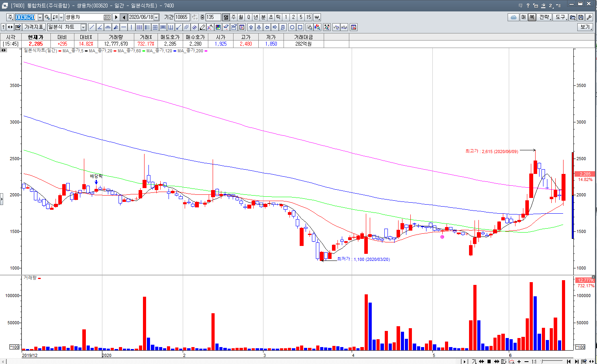
Task: Expand the sort order dropdown arrow
Action: 61,17
